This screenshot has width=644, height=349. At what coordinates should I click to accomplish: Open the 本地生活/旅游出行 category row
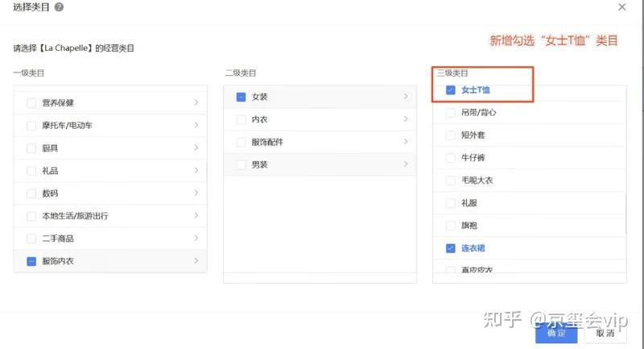point(75,216)
